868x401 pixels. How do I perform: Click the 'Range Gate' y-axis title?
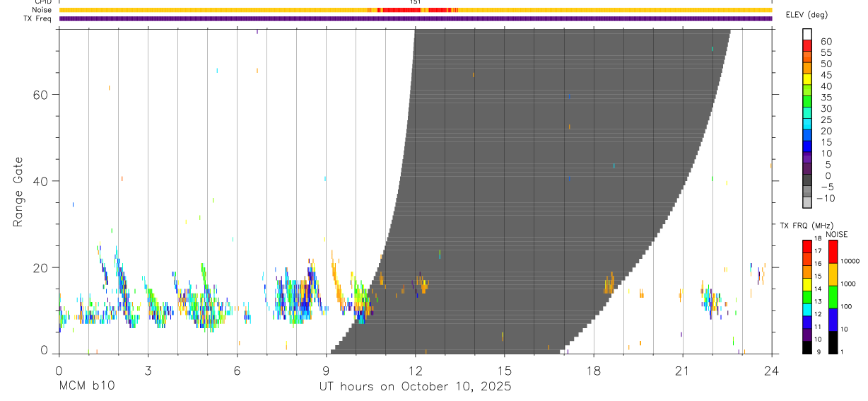[x=18, y=192]
